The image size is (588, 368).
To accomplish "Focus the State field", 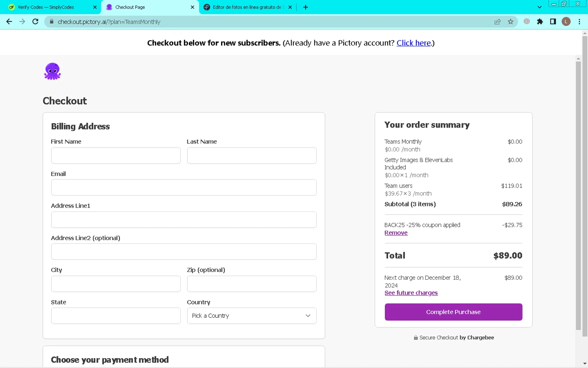I will click(116, 316).
